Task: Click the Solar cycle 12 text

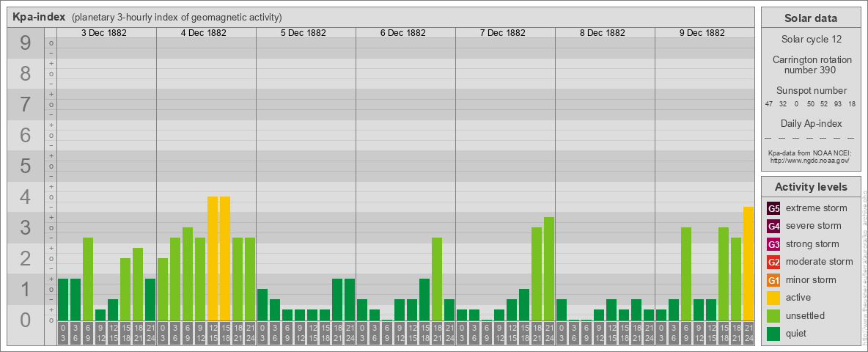Action: point(810,40)
